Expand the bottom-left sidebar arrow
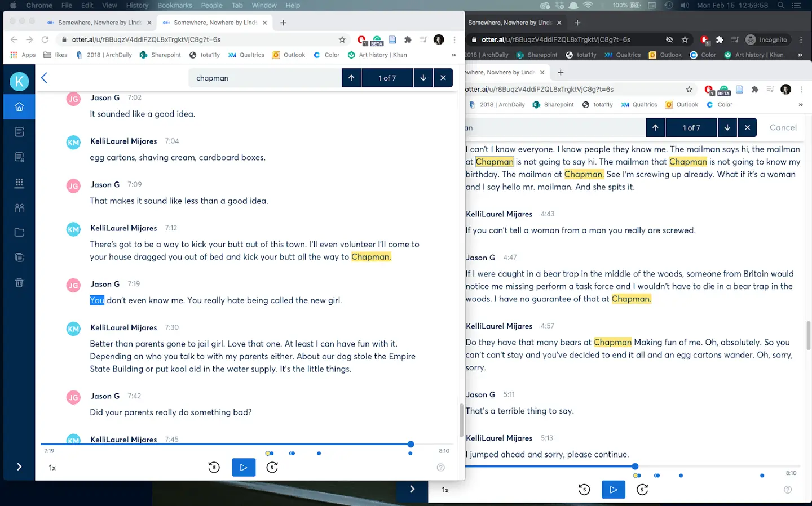812x506 pixels. pyautogui.click(x=19, y=467)
